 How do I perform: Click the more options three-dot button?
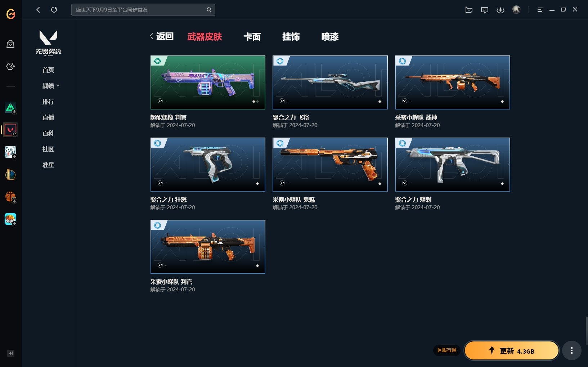click(x=572, y=350)
